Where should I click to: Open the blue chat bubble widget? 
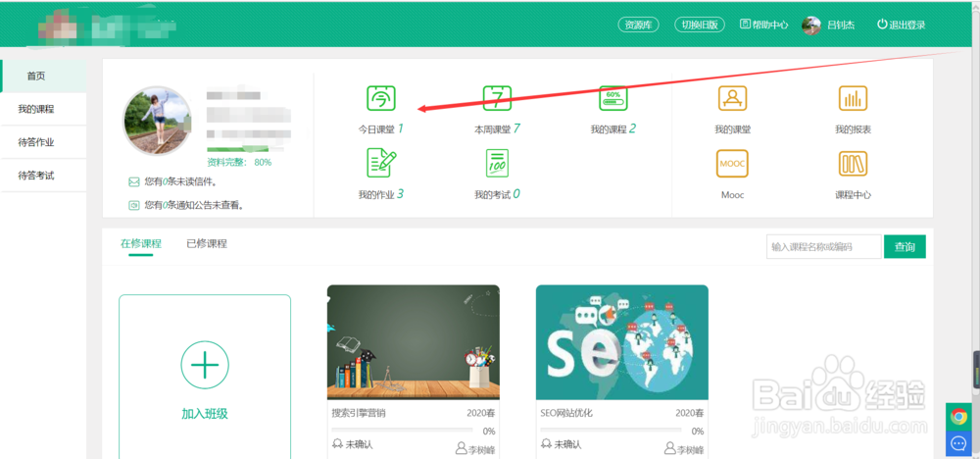[x=957, y=443]
